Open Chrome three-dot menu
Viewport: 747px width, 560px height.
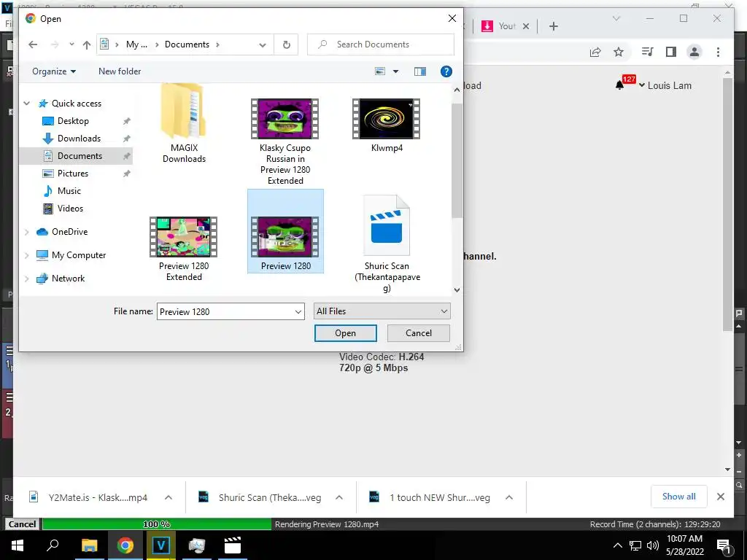[x=718, y=52]
